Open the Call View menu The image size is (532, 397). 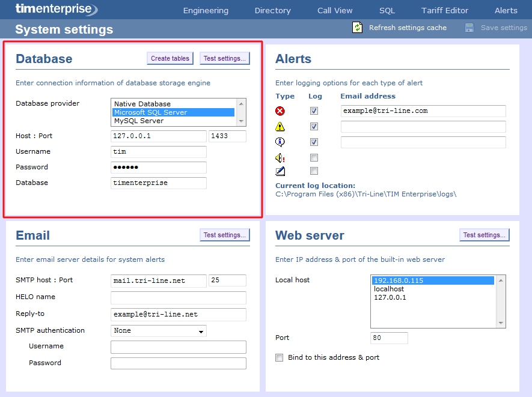coord(335,10)
